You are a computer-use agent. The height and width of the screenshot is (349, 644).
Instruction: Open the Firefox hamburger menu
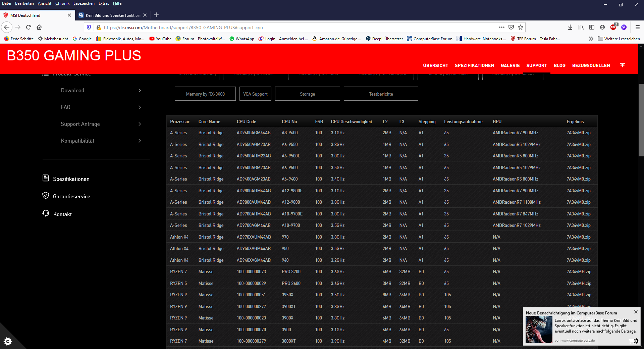[638, 27]
